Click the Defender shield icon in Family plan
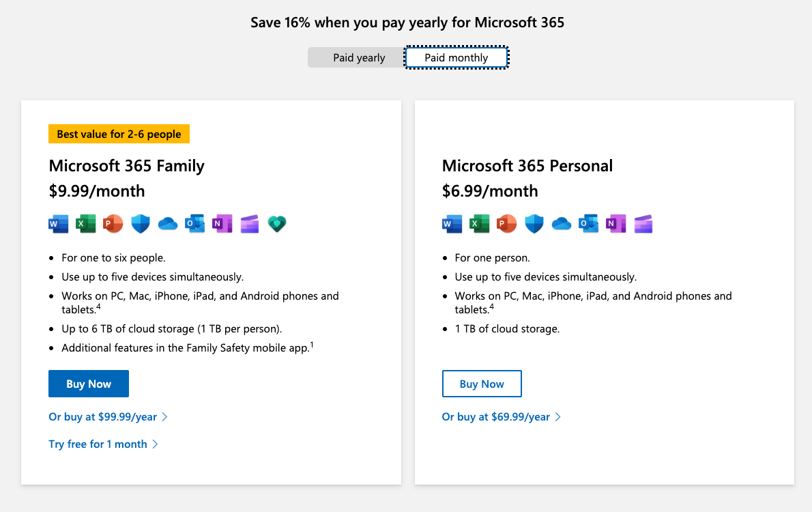 click(x=141, y=224)
